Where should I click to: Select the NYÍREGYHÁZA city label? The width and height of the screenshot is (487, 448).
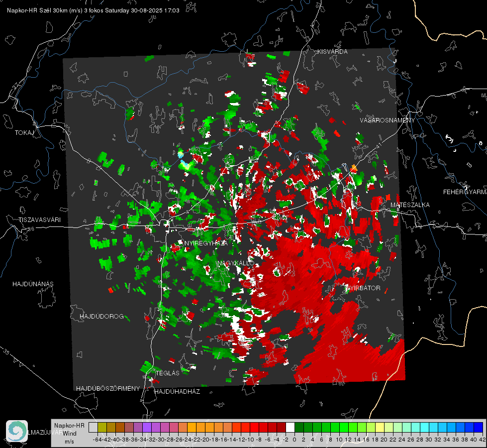tap(206, 243)
